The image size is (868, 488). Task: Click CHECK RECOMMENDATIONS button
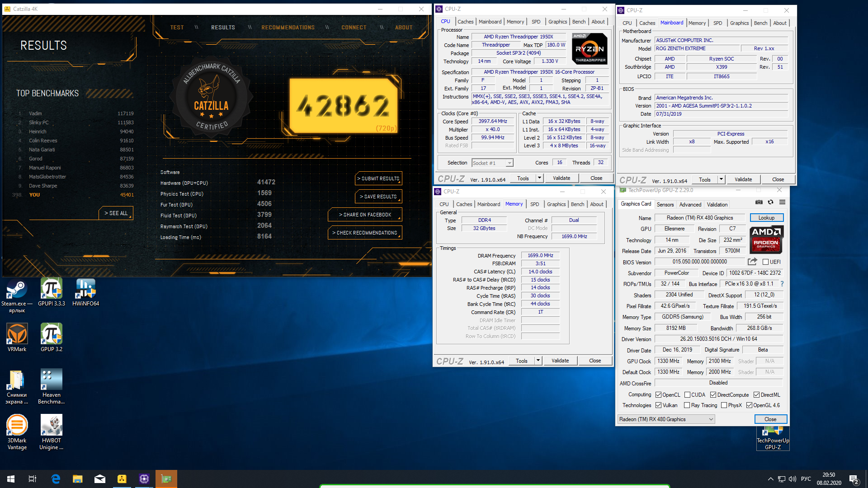[x=365, y=233]
